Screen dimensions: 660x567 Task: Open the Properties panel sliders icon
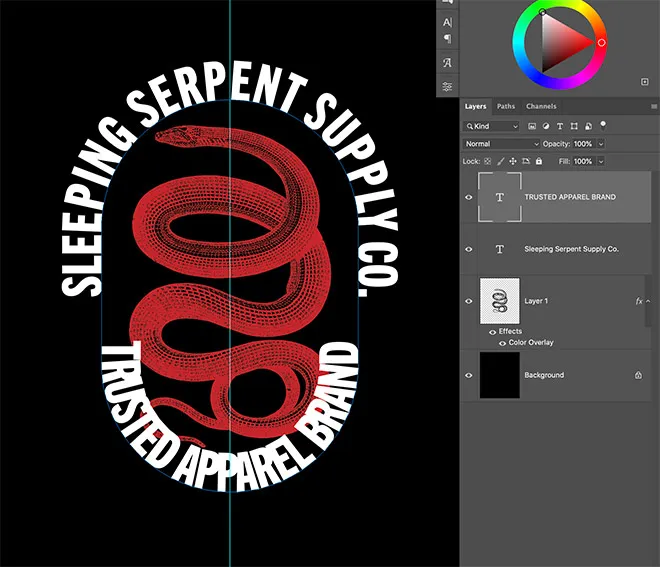(447, 86)
